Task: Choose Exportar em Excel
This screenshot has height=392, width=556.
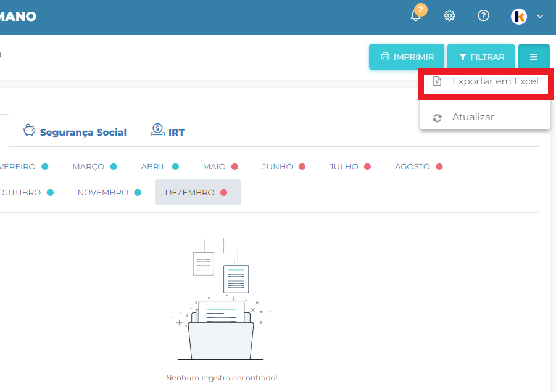Action: [495, 81]
